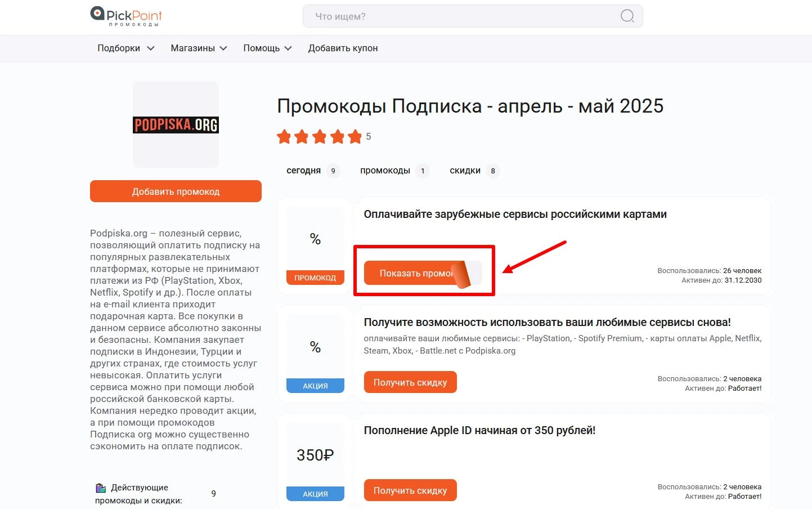Image resolution: width=812 pixels, height=509 pixels.
Task: Click Получить скидку under the 'любимые сервисы' offer
Action: [410, 382]
